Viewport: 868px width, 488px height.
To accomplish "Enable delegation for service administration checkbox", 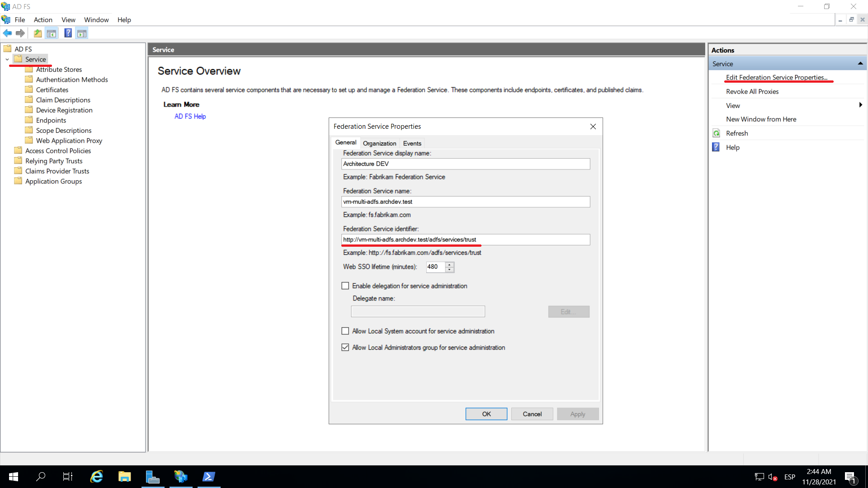I will 345,286.
